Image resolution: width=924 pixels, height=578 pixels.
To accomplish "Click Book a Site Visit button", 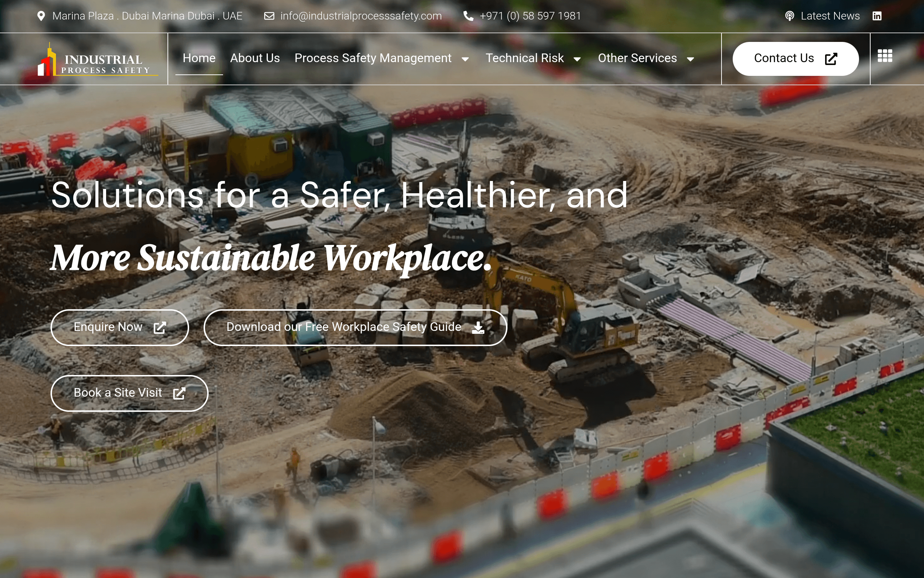I will click(130, 393).
